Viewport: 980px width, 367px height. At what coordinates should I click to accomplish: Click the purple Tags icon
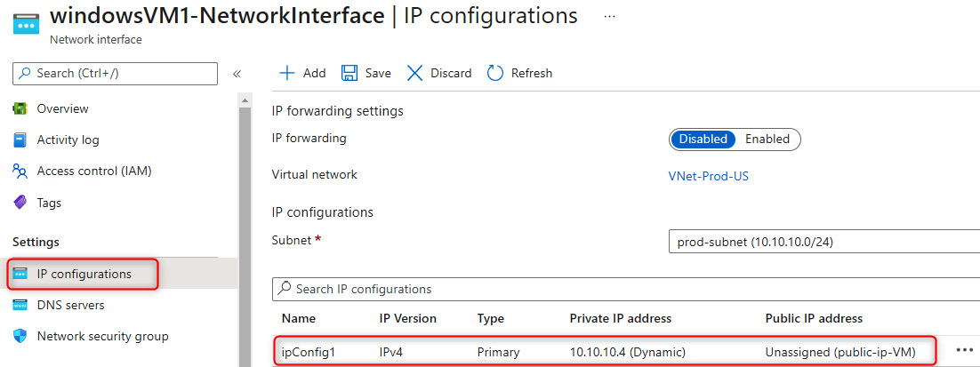pyautogui.click(x=20, y=203)
